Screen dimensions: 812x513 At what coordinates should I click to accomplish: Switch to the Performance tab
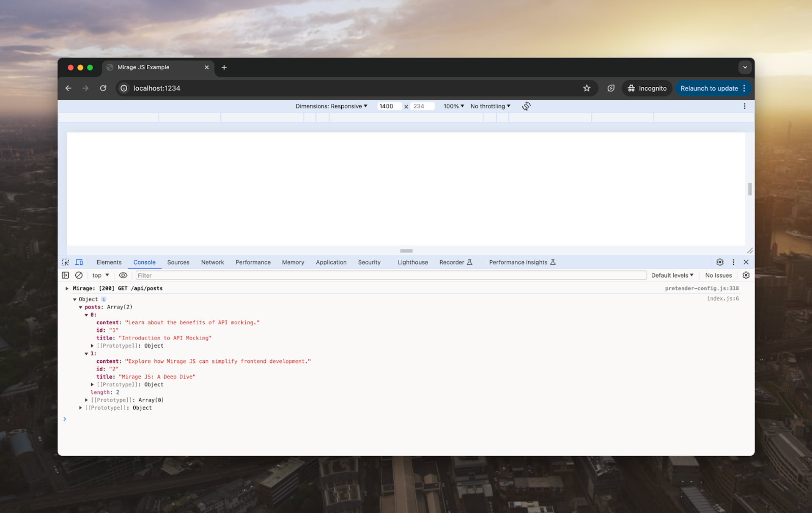(253, 262)
